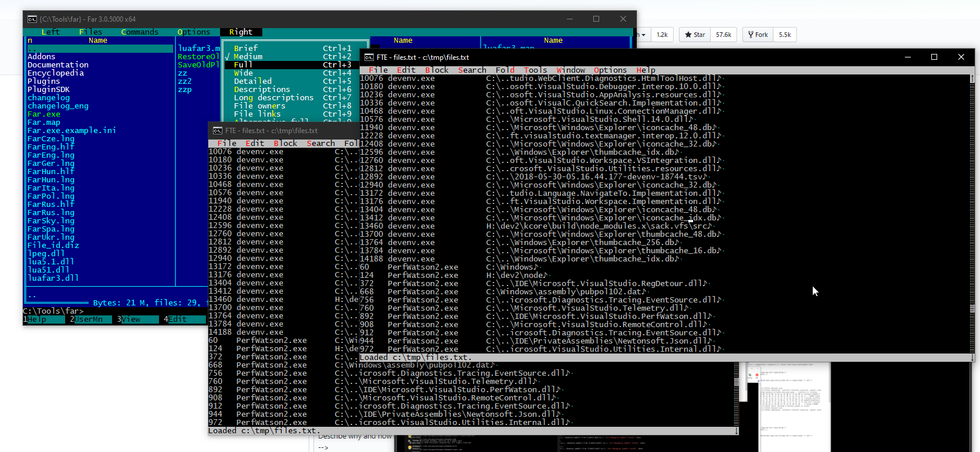Image resolution: width=980 pixels, height=452 pixels.
Task: Click the GitHub Fork button
Action: coord(758,35)
